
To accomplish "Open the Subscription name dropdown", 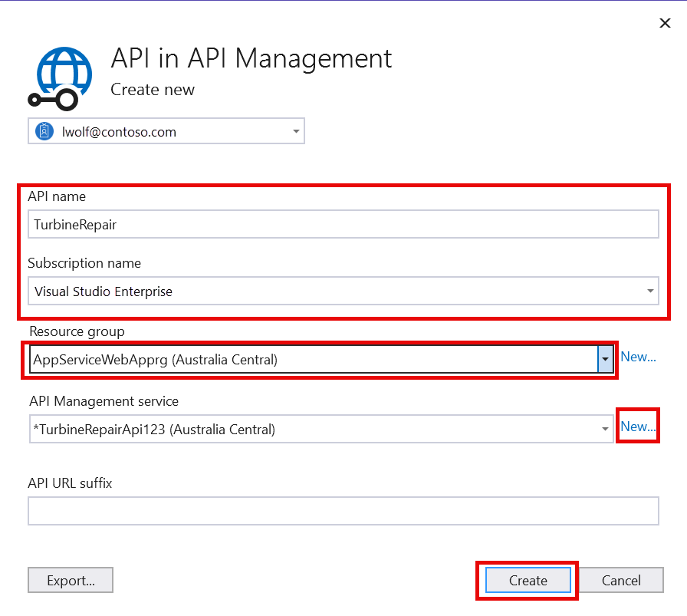I will pyautogui.click(x=650, y=291).
